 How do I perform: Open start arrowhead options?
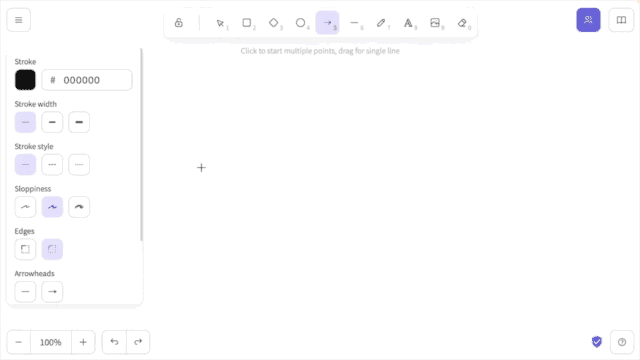25,291
